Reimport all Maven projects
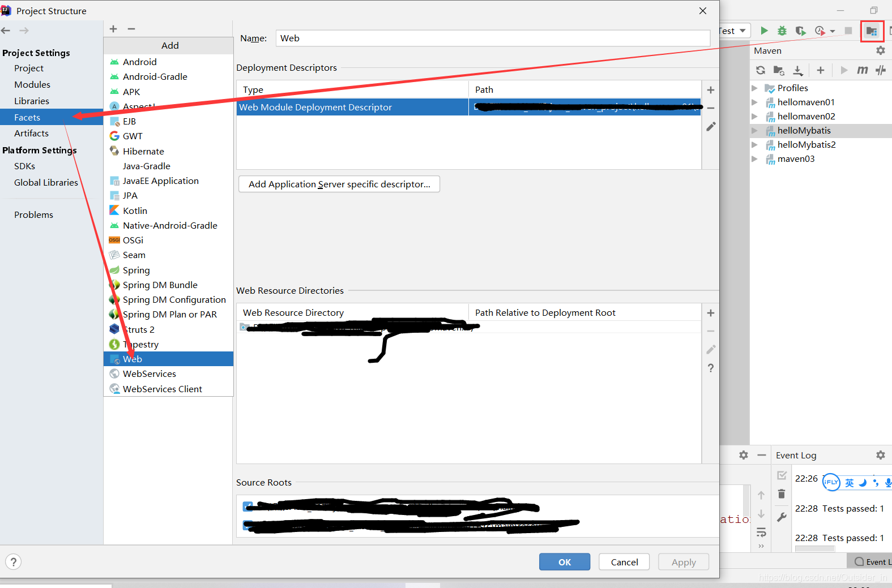 tap(761, 70)
